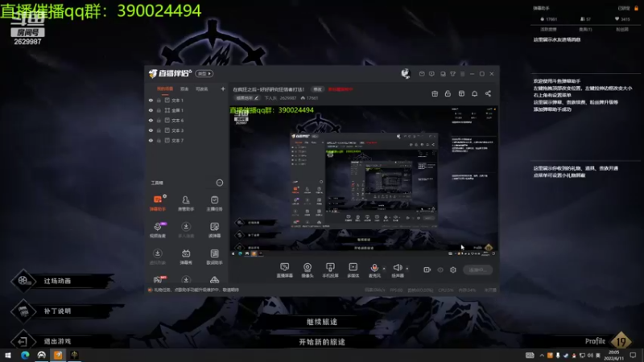The image size is (644, 362).
Task: Click the greyed stream connect button
Action: [477, 269]
